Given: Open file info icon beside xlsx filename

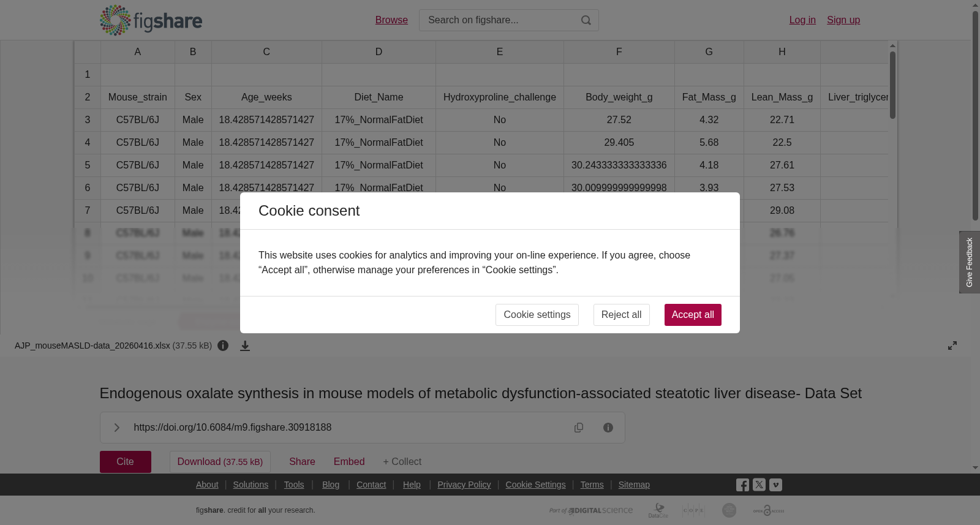Looking at the screenshot, I should (x=223, y=346).
